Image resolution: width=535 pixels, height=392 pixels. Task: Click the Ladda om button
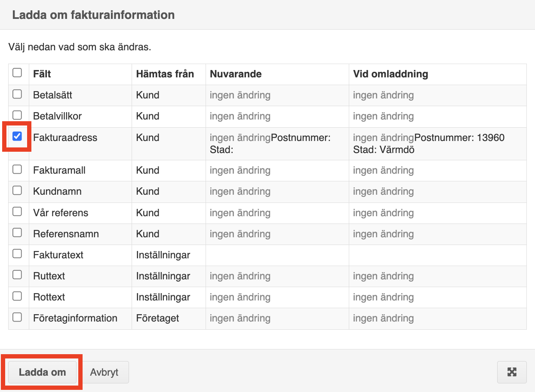point(43,372)
